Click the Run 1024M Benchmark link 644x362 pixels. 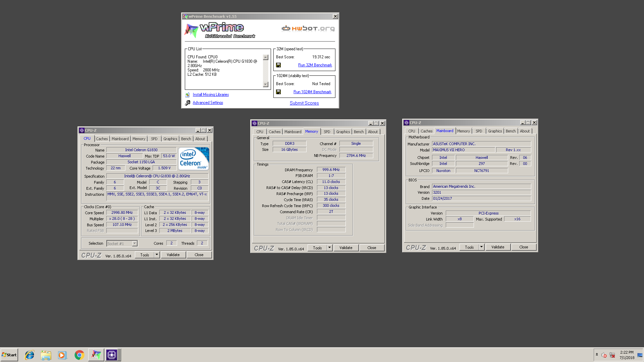pos(312,92)
